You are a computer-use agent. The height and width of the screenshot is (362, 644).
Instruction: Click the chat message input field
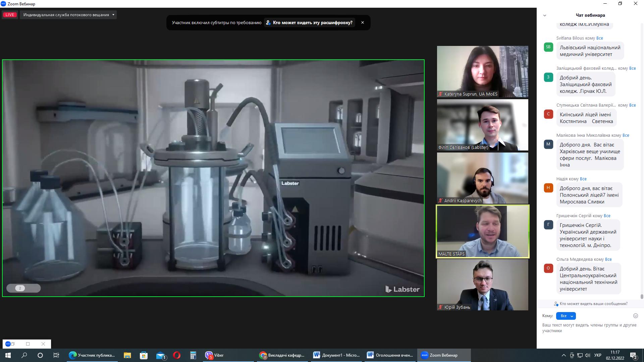point(589,328)
